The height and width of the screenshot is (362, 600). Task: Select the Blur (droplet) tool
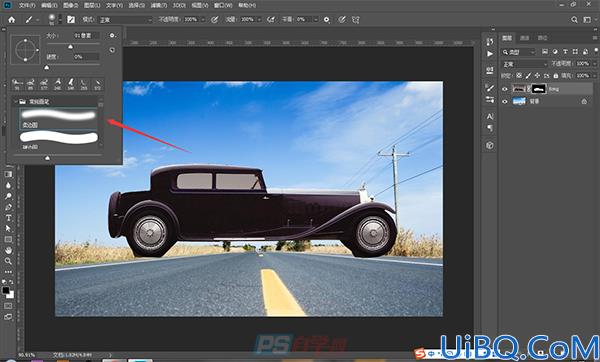[8, 185]
